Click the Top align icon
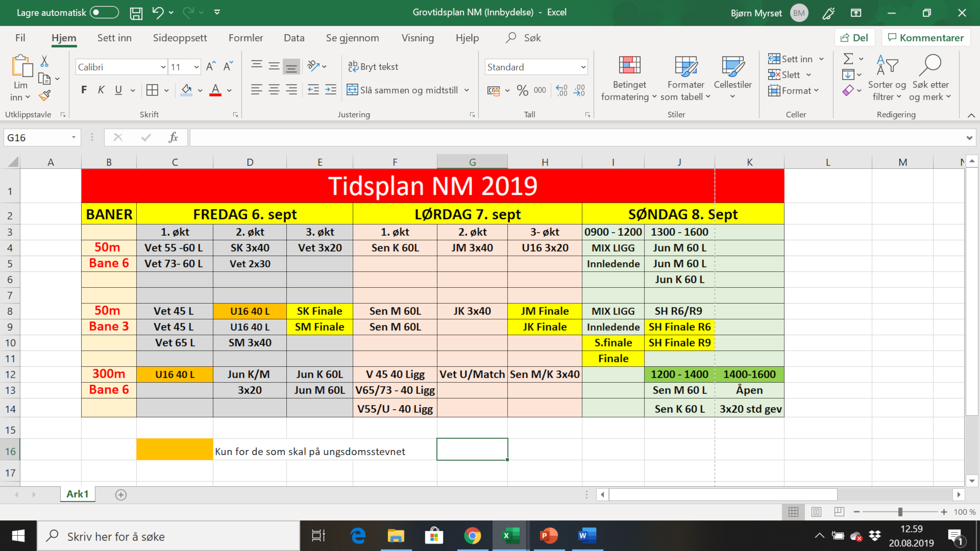The height and width of the screenshot is (551, 980). click(257, 65)
